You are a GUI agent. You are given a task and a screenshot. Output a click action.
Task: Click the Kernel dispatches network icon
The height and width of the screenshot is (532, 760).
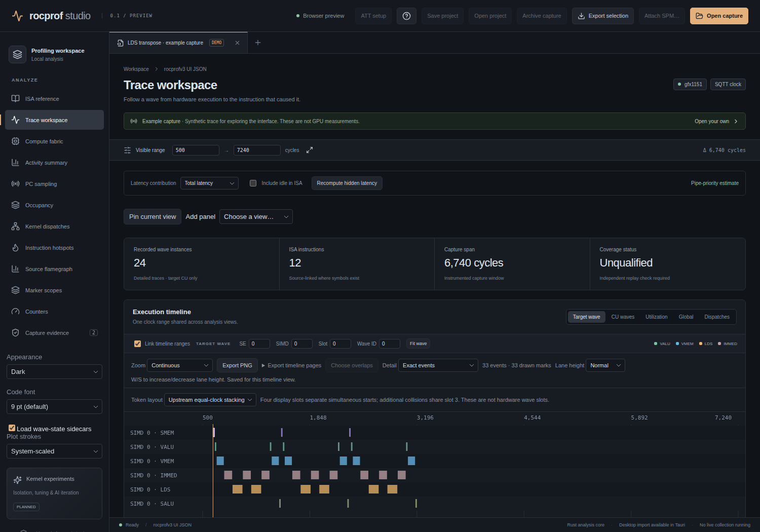16,226
